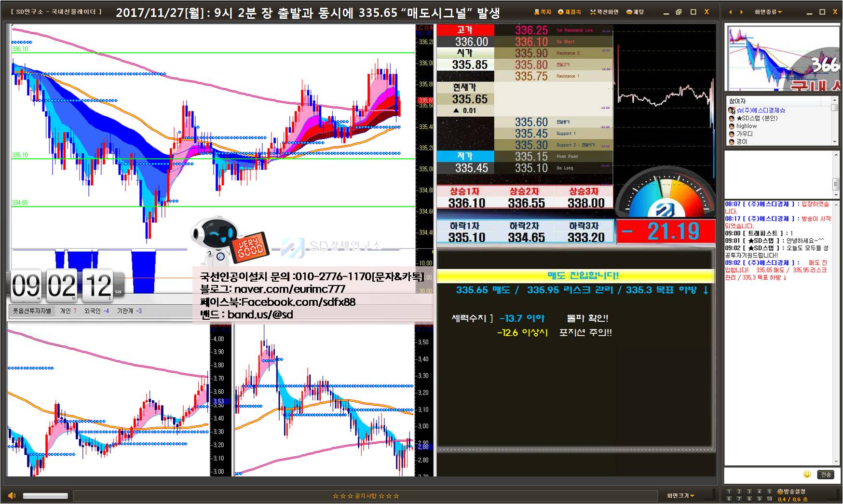This screenshot has height=504, width=843.
Task: Click the ☆☆☆ 공지사항 ☆☆☆ notice bar
Action: click(366, 496)
